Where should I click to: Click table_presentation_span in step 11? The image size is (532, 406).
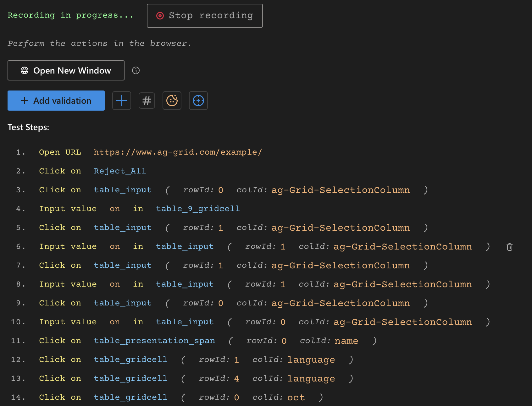click(x=154, y=341)
